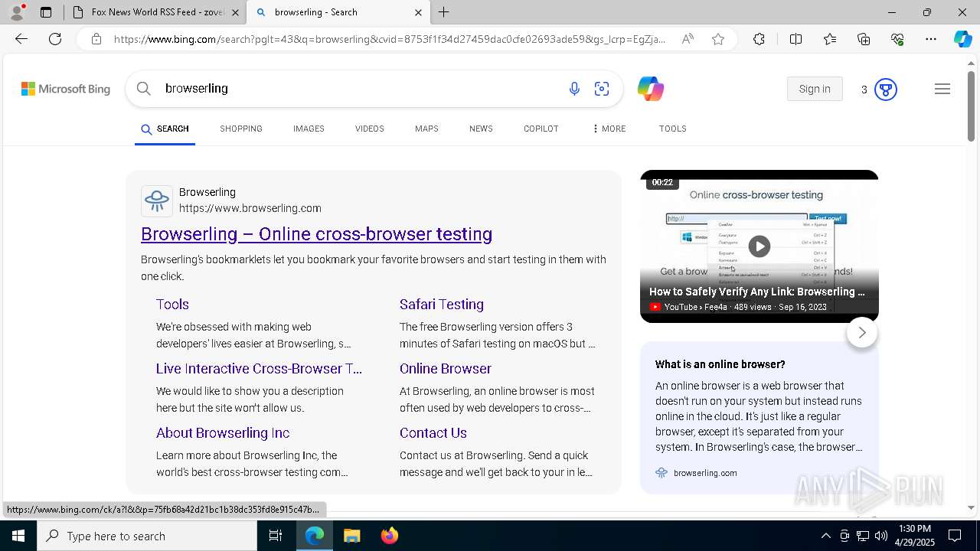980x551 pixels.
Task: Click the Read aloud icon
Action: point(688,39)
